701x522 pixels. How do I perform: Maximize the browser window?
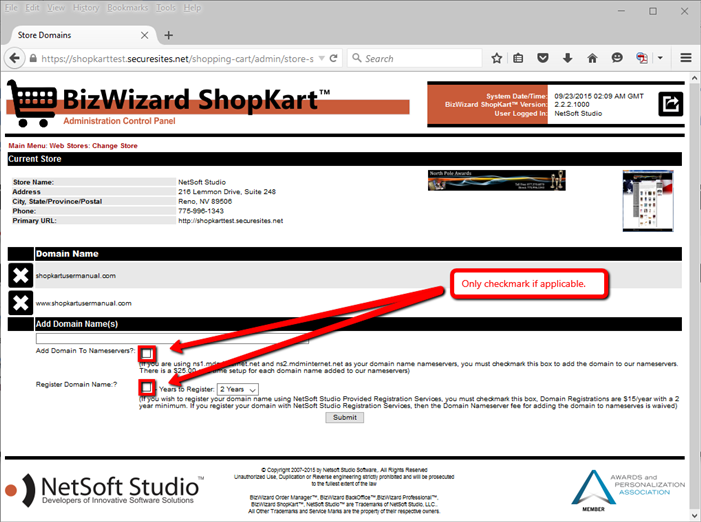point(653,11)
